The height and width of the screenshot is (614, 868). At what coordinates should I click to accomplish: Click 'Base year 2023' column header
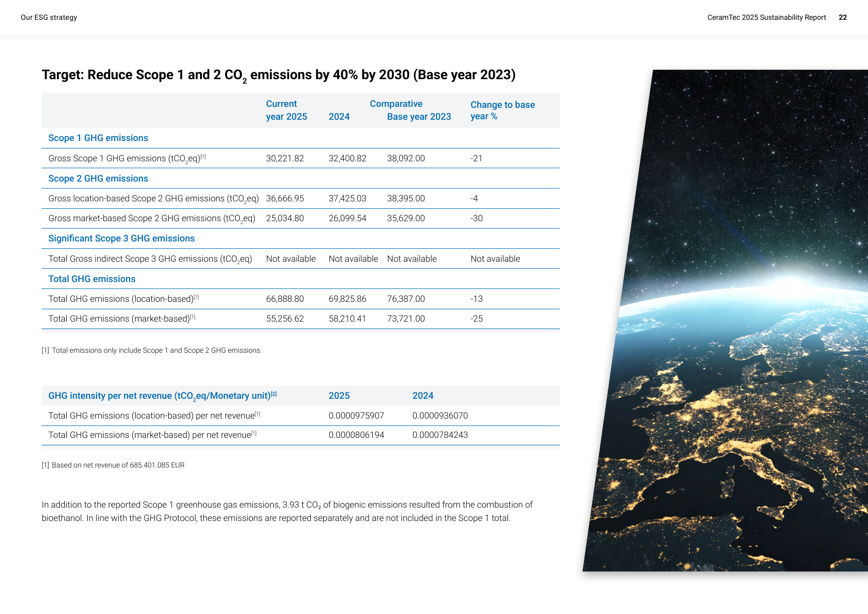click(419, 117)
